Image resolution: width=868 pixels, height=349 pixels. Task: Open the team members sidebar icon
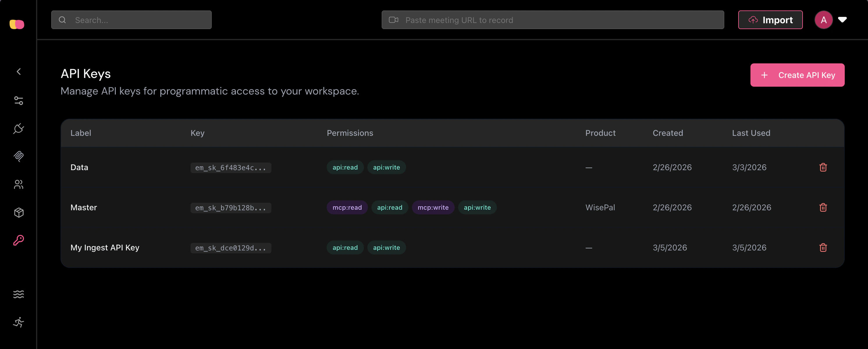click(19, 184)
